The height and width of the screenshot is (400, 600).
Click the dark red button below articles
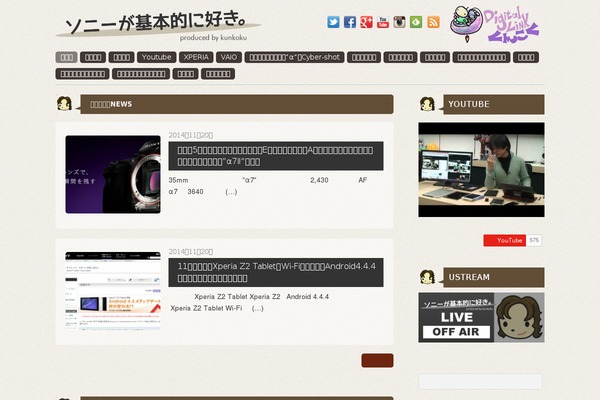[x=377, y=360]
